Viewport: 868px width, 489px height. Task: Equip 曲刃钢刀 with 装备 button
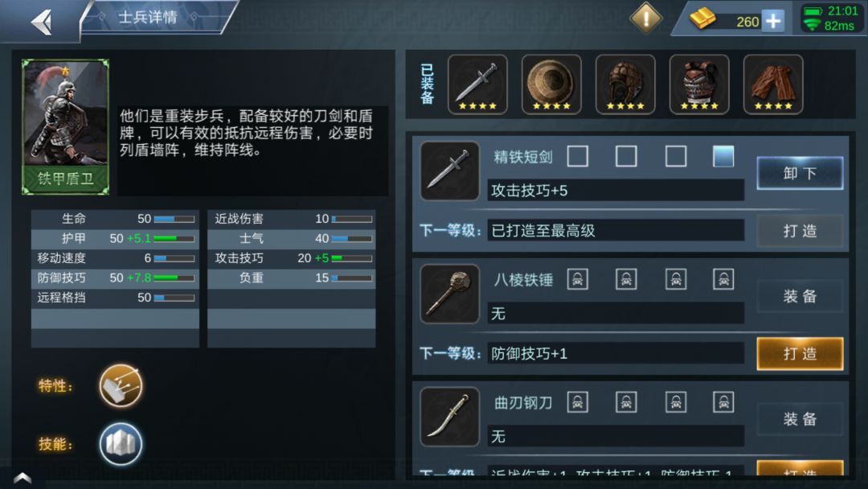point(800,419)
